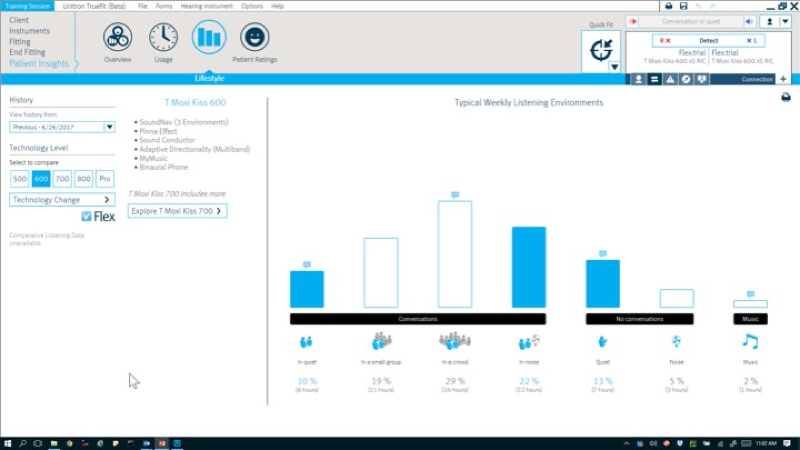Click the Training Session tab

pos(28,6)
